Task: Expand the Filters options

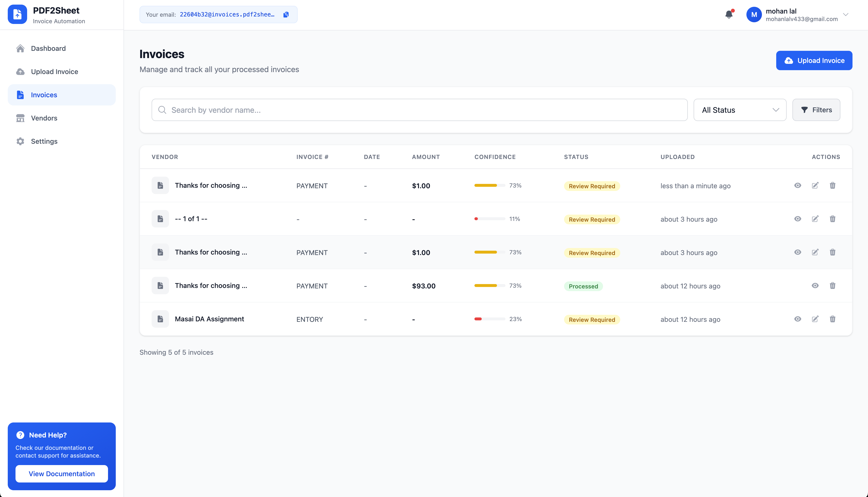Action: 816,110
